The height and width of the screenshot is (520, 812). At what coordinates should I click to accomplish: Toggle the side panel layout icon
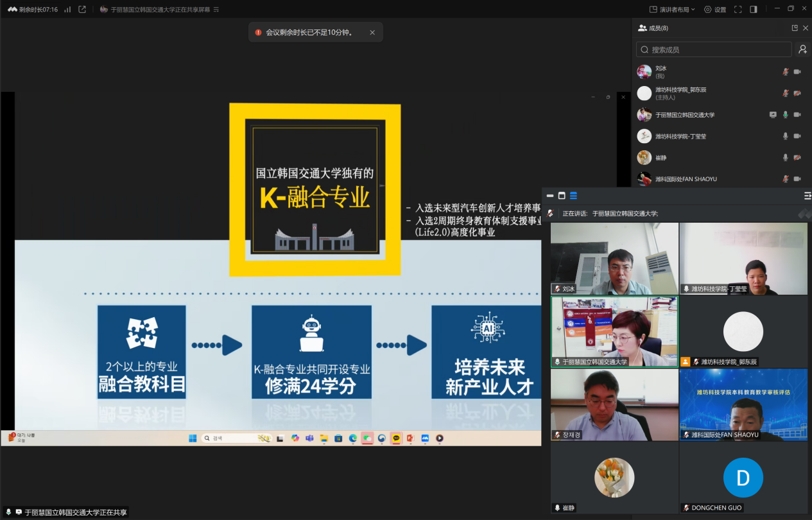[754, 10]
